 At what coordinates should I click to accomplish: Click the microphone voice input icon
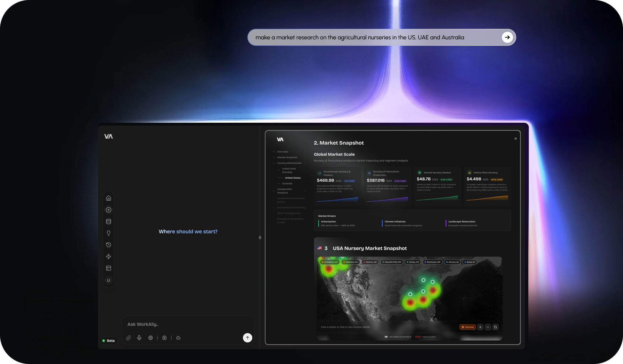tap(139, 338)
